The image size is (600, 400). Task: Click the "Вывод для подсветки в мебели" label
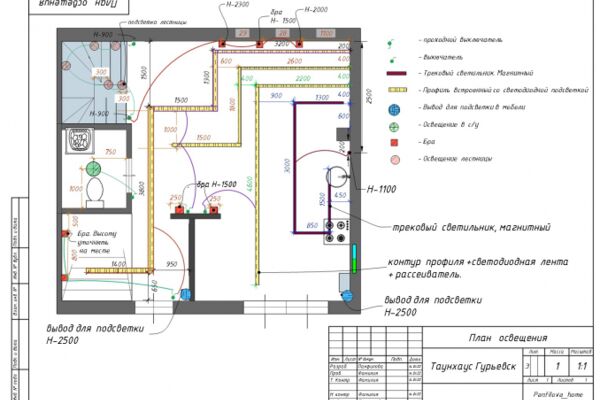coord(472,107)
